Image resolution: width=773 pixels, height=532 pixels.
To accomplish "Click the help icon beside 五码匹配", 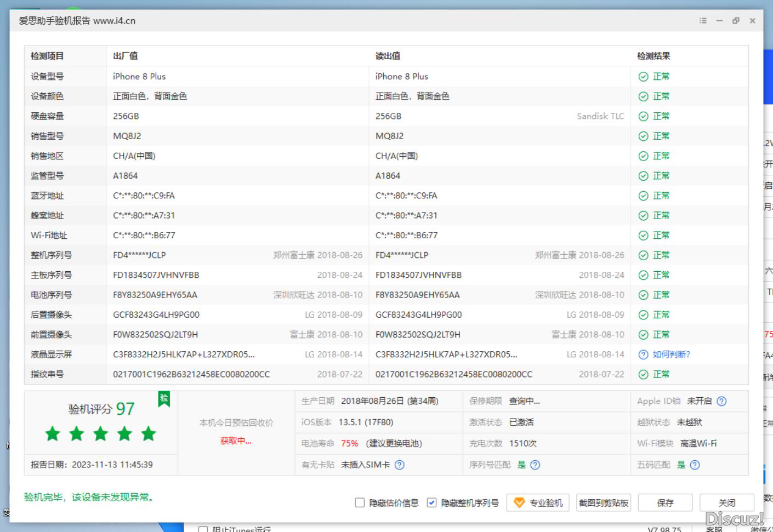I will click(695, 465).
